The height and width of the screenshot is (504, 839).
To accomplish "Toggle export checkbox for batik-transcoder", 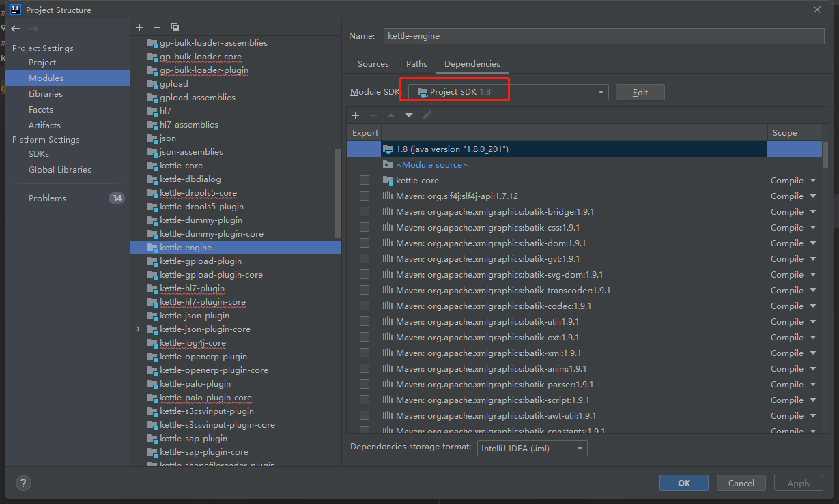I will pos(365,291).
